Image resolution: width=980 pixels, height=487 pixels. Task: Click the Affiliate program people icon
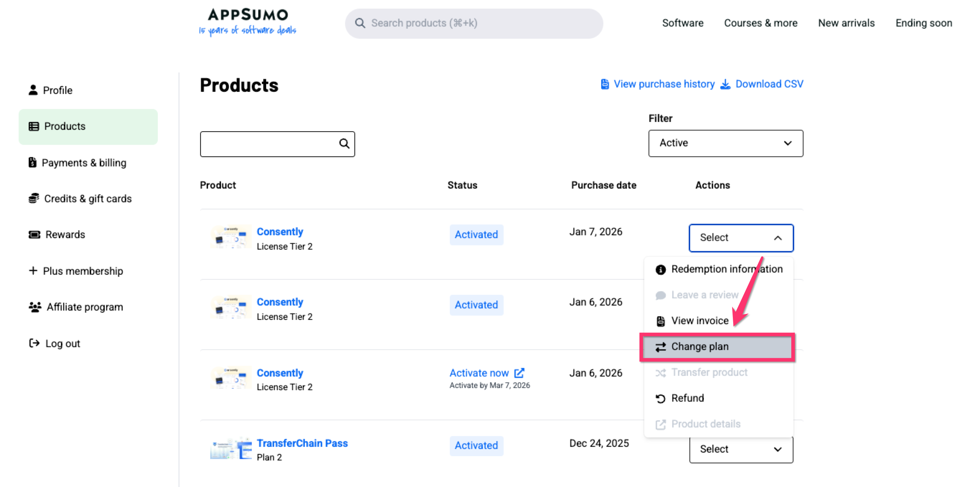(35, 307)
